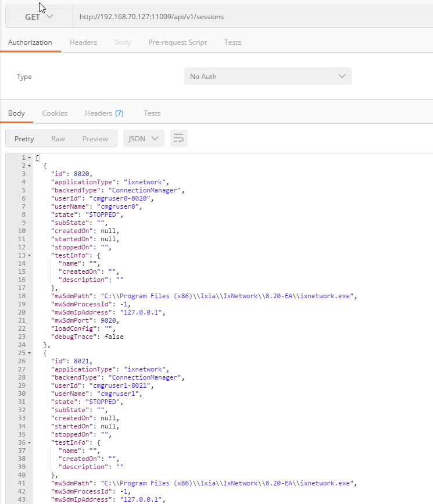Open response Headers (7) tab
Image resolution: width=433 pixels, height=504 pixels.
(x=104, y=113)
